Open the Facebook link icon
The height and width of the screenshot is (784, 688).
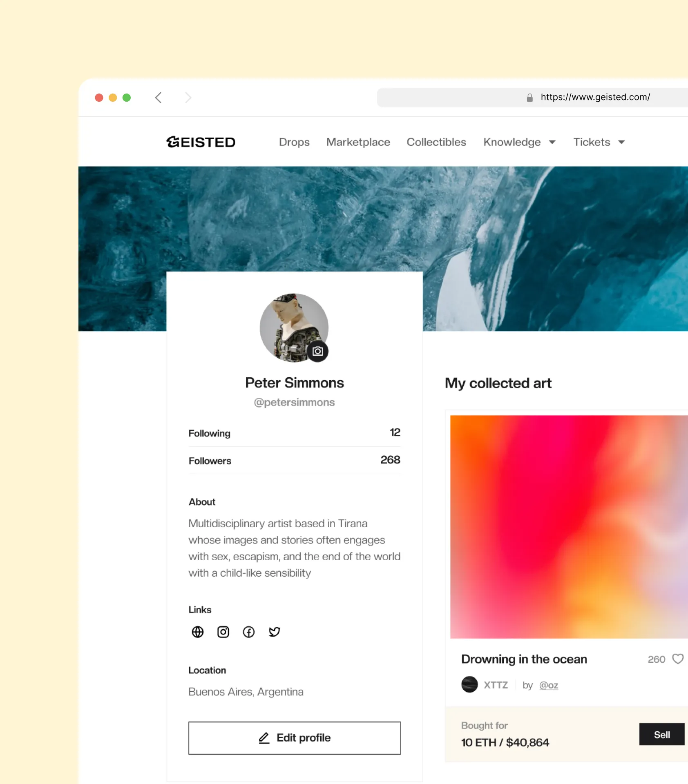click(249, 632)
